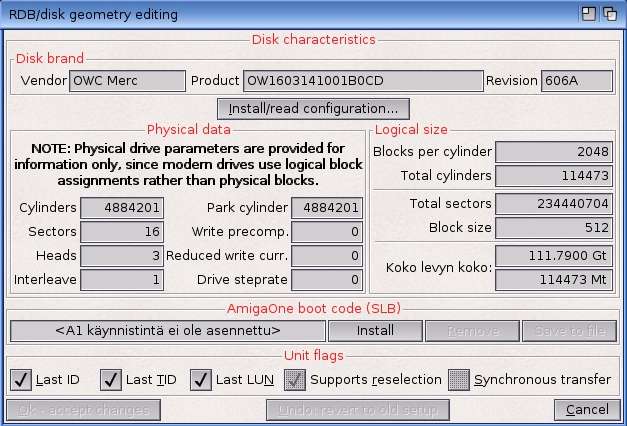Click the Cylinders value field
The height and width of the screenshot is (426, 627).
(x=122, y=208)
